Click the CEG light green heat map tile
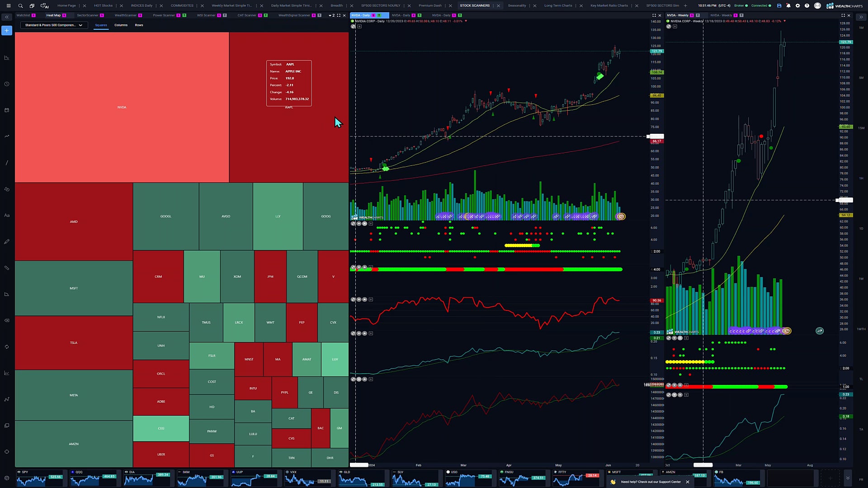 click(161, 428)
